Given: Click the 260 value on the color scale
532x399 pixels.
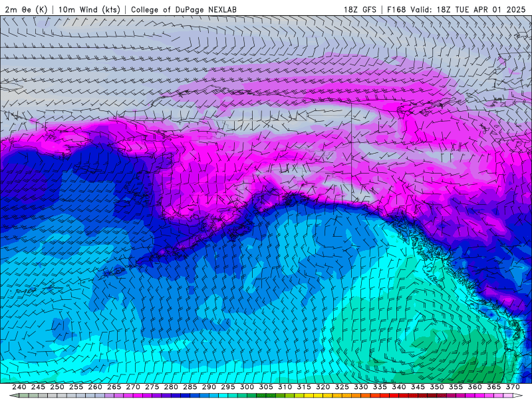Looking at the screenshot, I should (95, 387).
